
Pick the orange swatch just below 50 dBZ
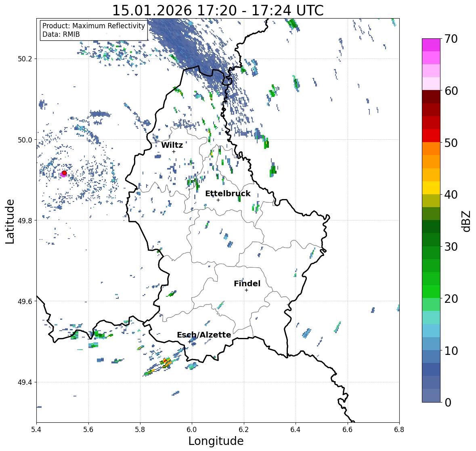(431, 149)
